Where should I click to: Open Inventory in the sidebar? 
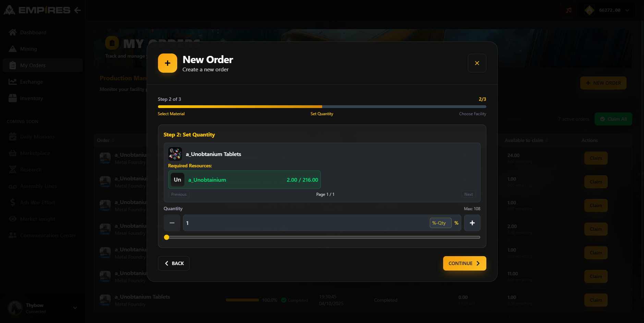(31, 98)
